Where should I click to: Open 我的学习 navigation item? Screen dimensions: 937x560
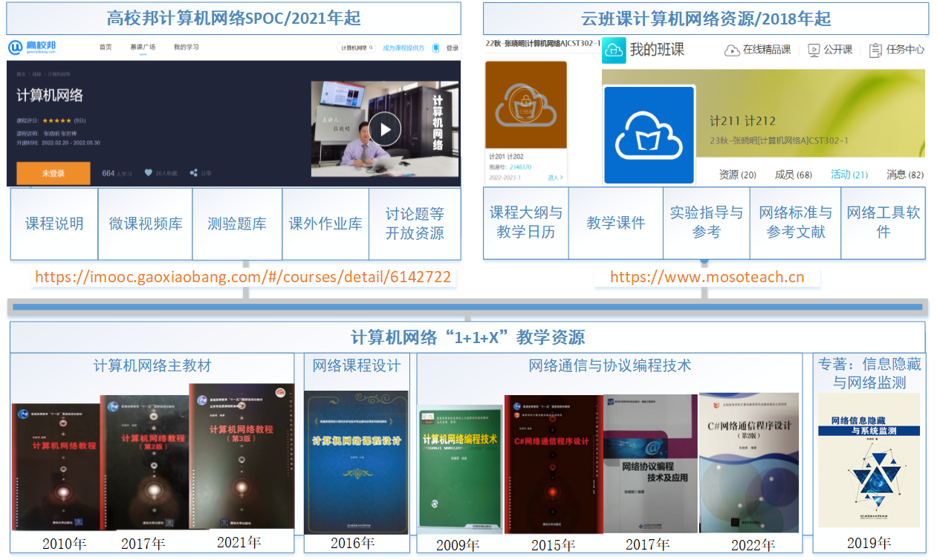pyautogui.click(x=186, y=48)
